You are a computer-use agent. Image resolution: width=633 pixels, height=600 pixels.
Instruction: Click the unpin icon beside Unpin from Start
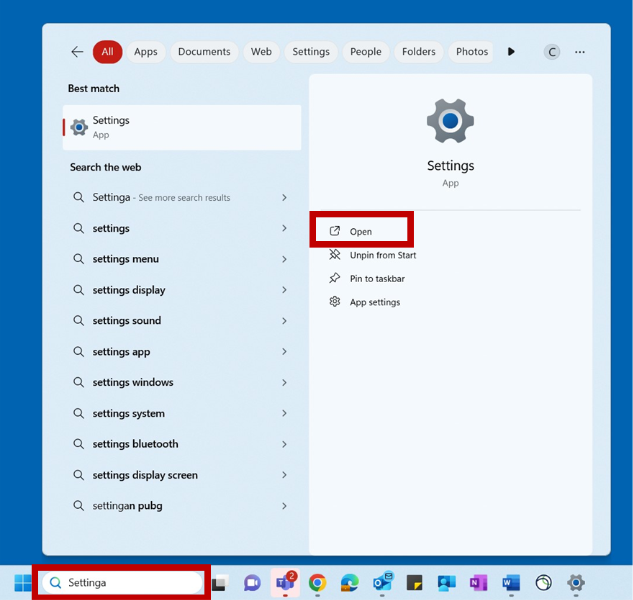(x=335, y=254)
